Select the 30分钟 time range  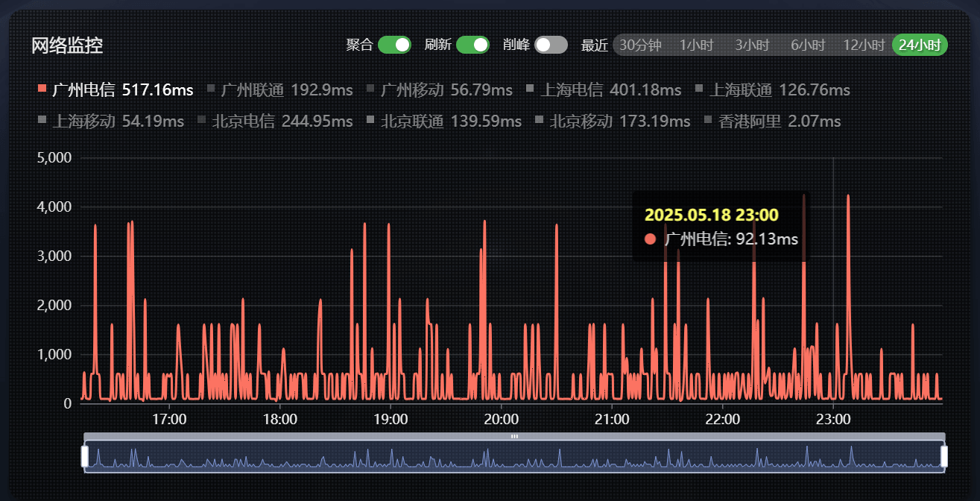click(x=640, y=45)
